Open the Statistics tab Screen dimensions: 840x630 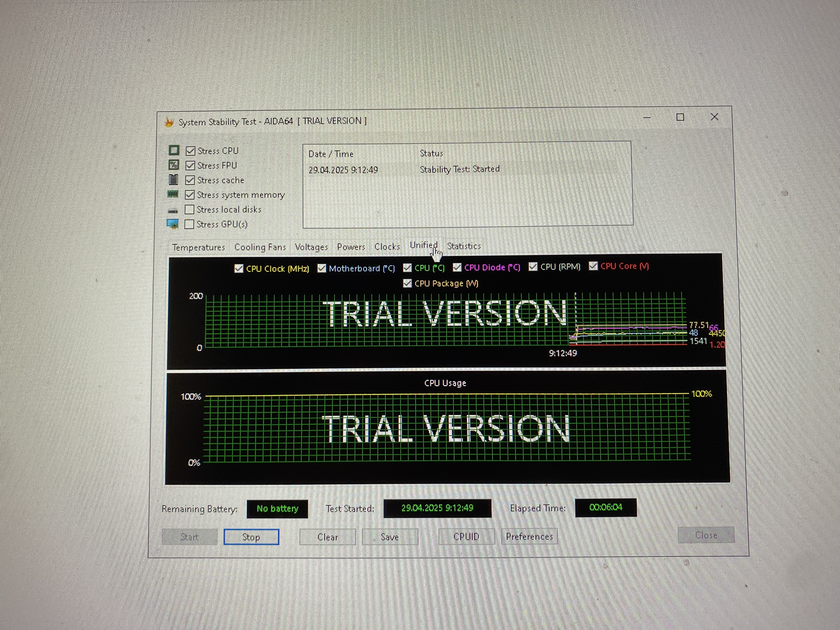pyautogui.click(x=464, y=246)
